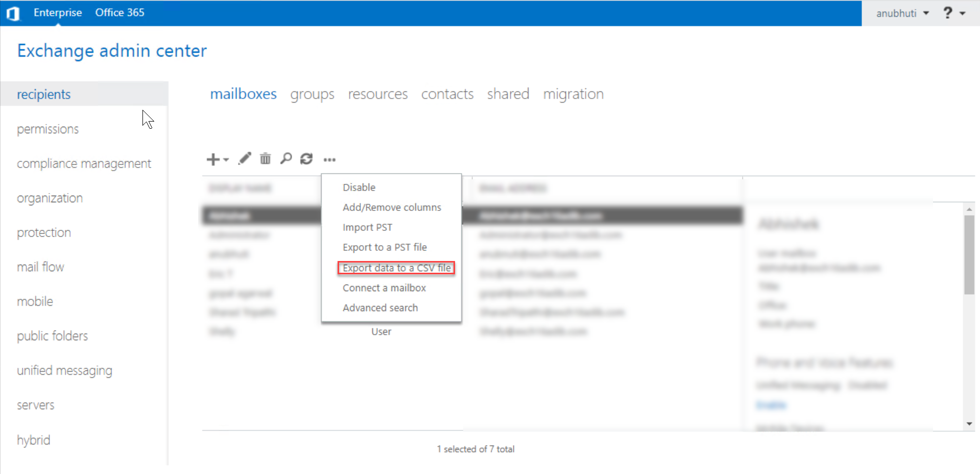The height and width of the screenshot is (474, 980).
Task: Open hybrid section
Action: (33, 440)
